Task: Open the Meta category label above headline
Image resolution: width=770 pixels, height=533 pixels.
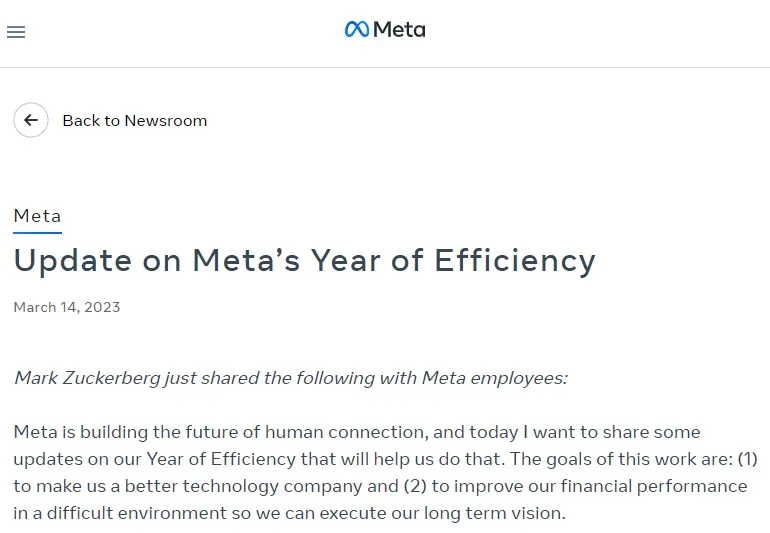Action: [x=37, y=216]
